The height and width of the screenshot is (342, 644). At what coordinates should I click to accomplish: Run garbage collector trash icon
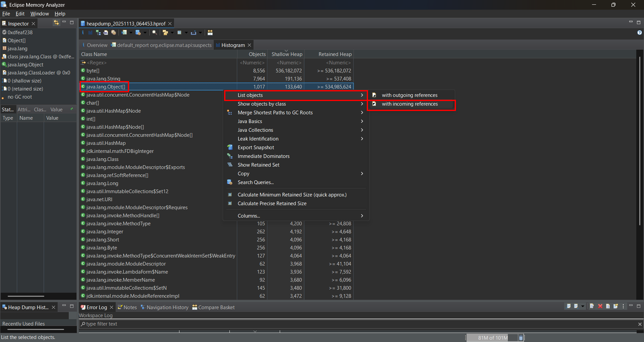click(x=521, y=338)
